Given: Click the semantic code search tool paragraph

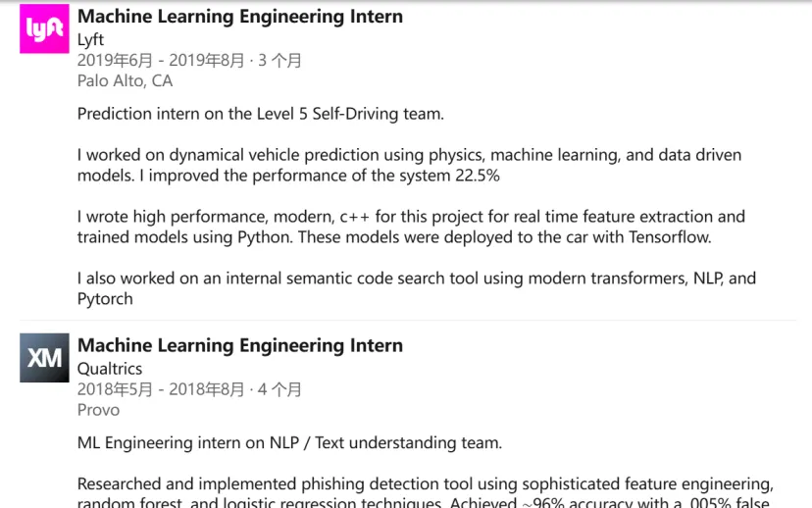Looking at the screenshot, I should pos(417,288).
